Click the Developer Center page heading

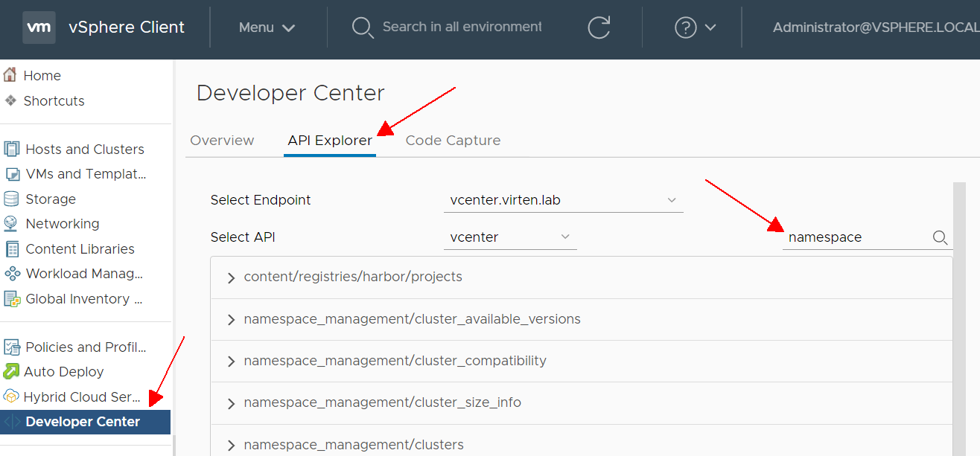pyautogui.click(x=290, y=93)
